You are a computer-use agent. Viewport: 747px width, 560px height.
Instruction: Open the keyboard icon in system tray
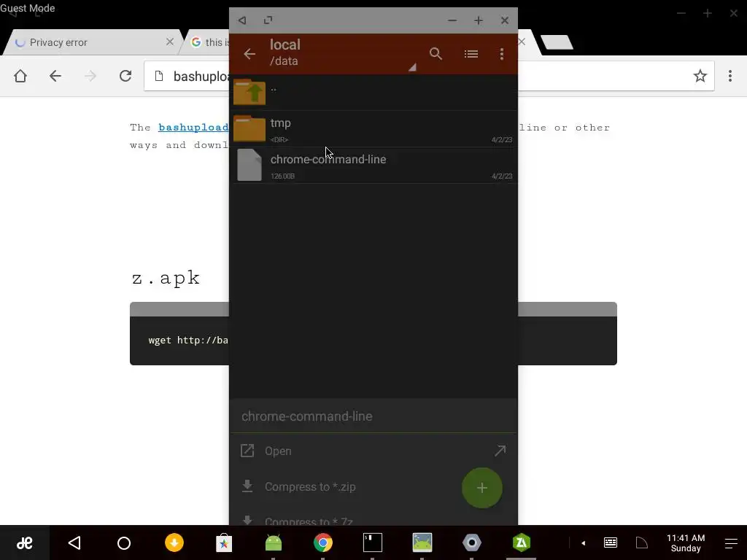click(x=611, y=542)
